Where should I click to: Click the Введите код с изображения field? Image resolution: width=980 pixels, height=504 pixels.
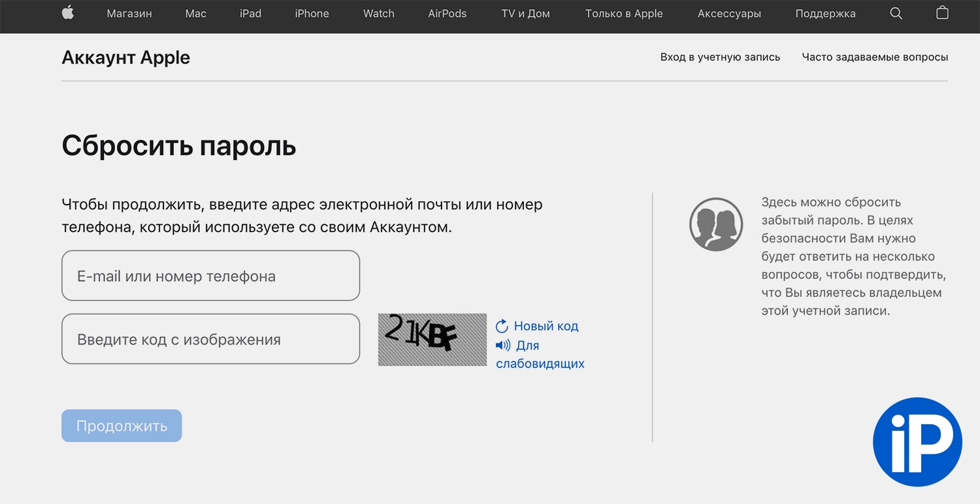(x=210, y=339)
